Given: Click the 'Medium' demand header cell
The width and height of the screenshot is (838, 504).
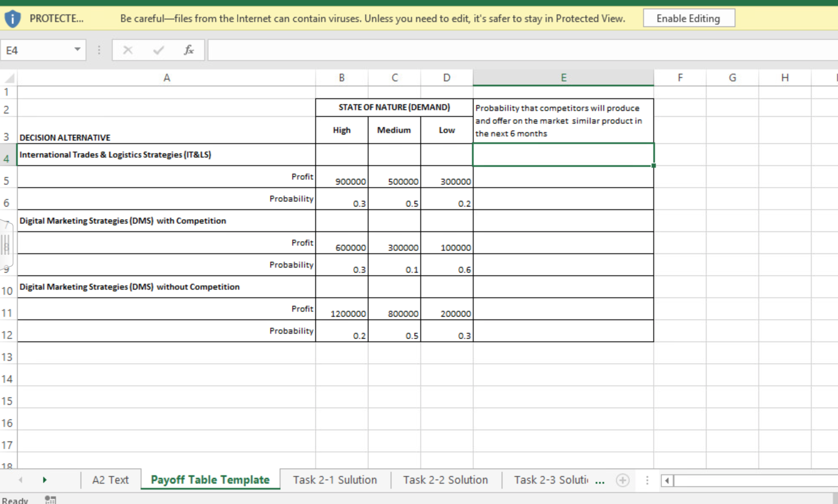Looking at the screenshot, I should click(394, 130).
